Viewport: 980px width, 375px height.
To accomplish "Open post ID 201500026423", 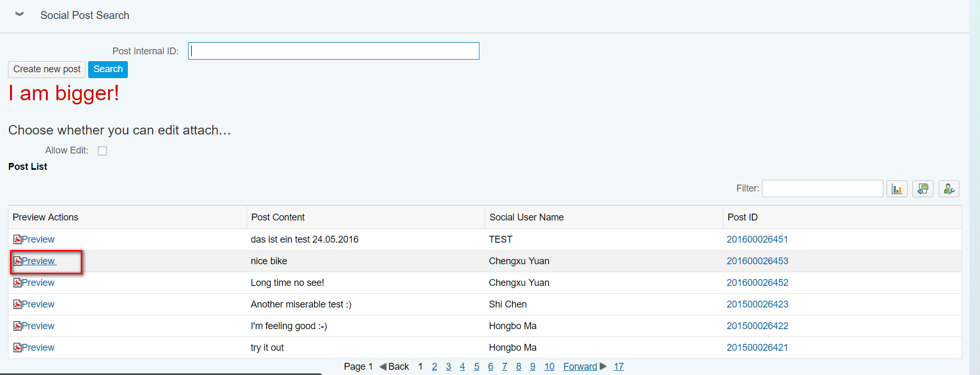I will coord(757,304).
